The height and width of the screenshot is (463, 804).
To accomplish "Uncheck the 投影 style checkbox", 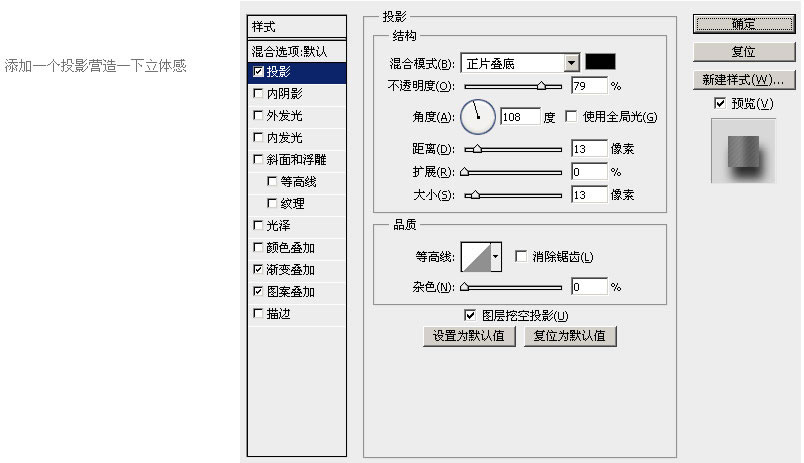I will [x=258, y=72].
